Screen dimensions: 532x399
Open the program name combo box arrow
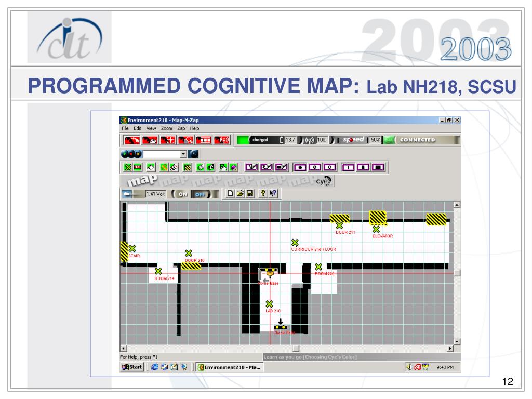(x=183, y=154)
